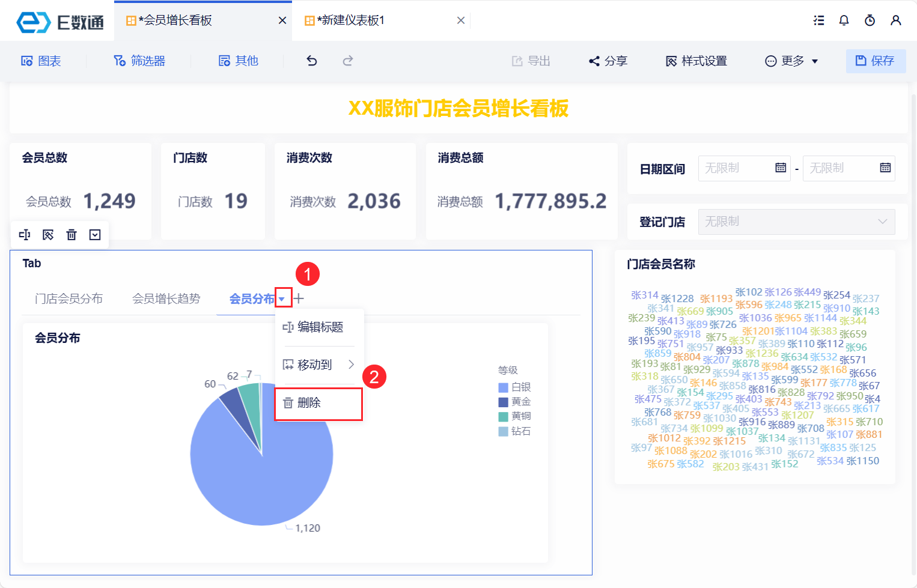
Task: Expand the 更多 dropdown menu
Action: [x=791, y=61]
